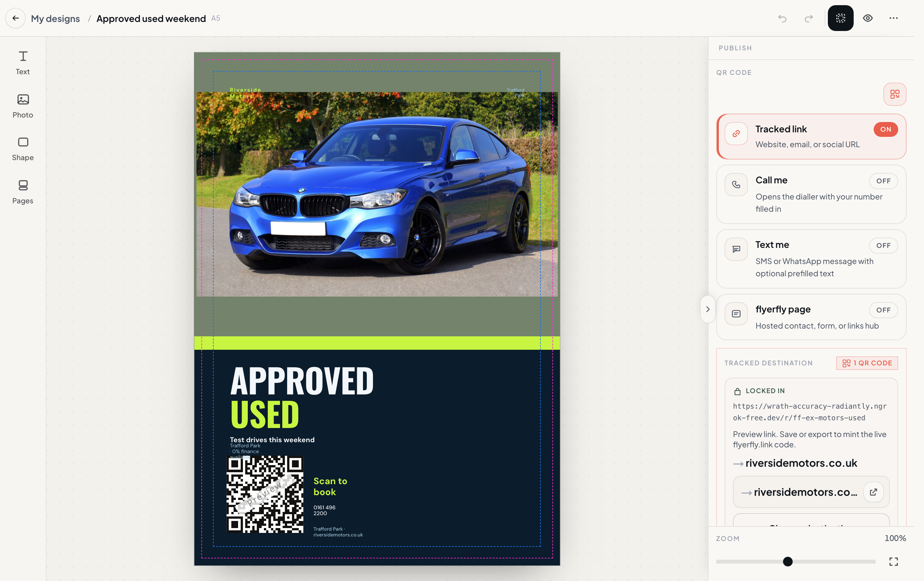Go back with the arrow button
The height and width of the screenshot is (581, 924).
coord(15,18)
